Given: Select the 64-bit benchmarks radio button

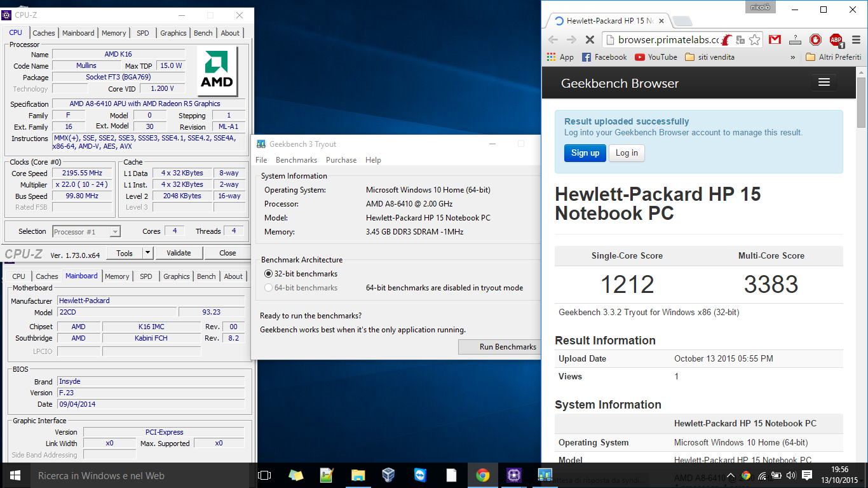Looking at the screenshot, I should [269, 288].
